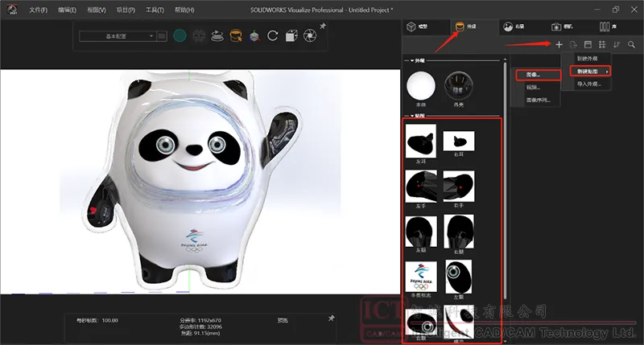Image resolution: width=644 pixels, height=345 pixels.
Task: Click the circular refresh arrow icon
Action: 272,36
